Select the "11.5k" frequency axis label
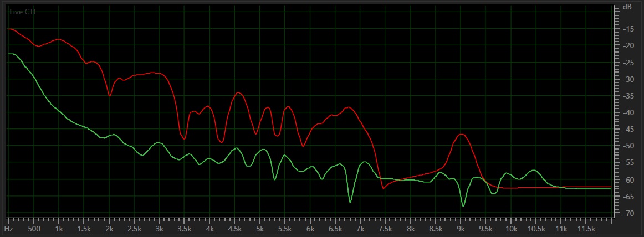Screen dimensions: 644x237 coord(586,229)
